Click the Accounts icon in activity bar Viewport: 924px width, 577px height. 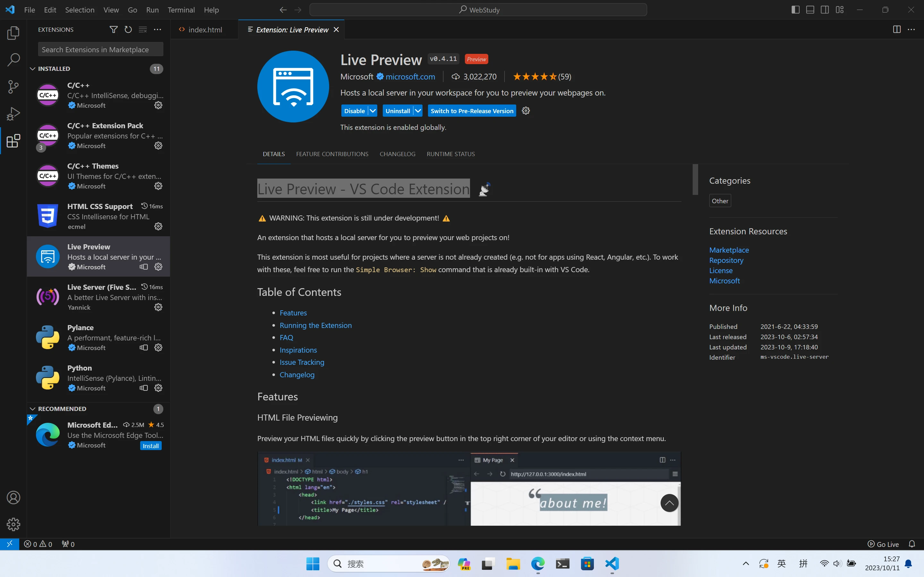click(x=13, y=498)
